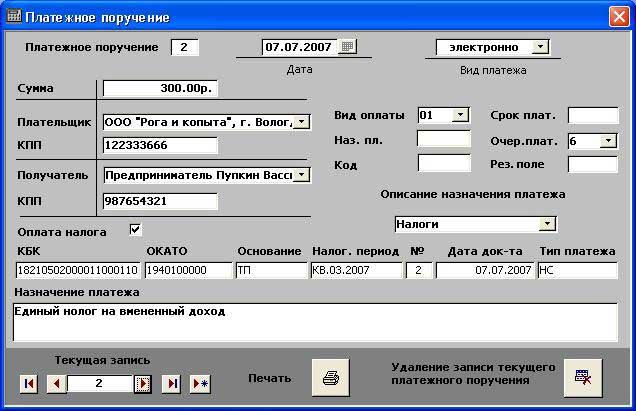Viewport: 636px width, 411px height.
Task: Expand the Вид платежа dropdown
Action: [x=540, y=46]
